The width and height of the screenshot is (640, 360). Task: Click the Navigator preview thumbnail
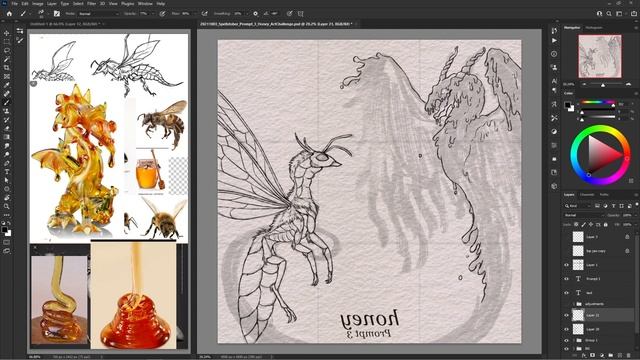pyautogui.click(x=600, y=56)
